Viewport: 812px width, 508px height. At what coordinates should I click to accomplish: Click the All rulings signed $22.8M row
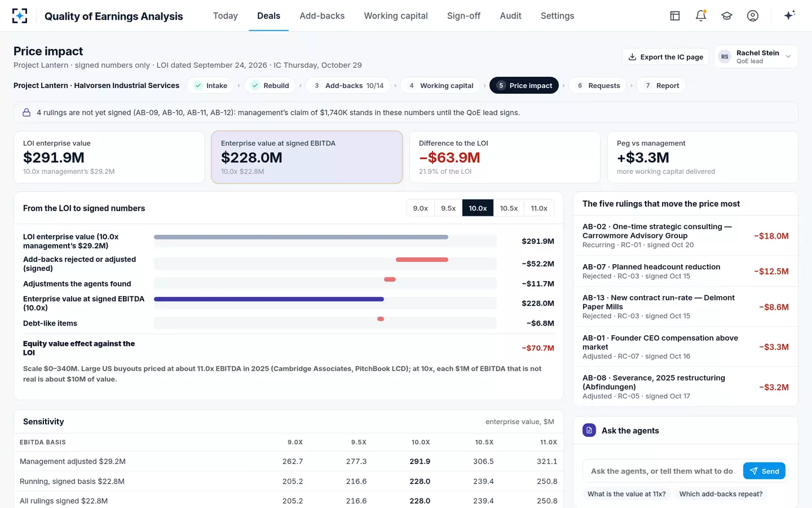tap(289, 500)
